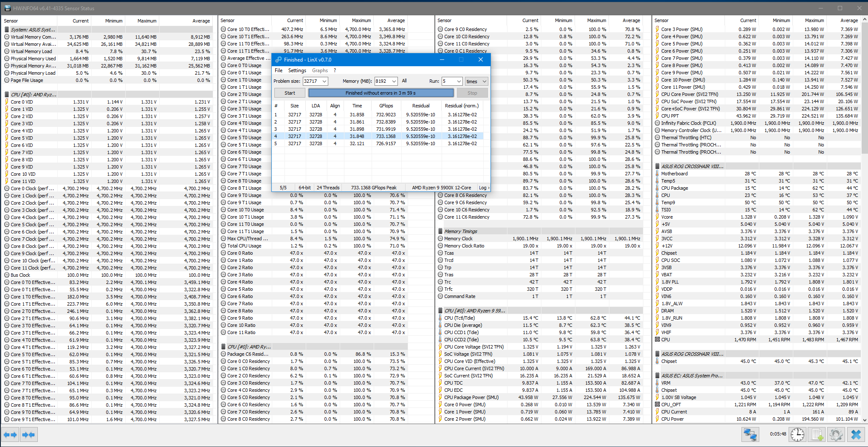The width and height of the screenshot is (868, 447).
Task: Click '24 Threads' in LinX status bar
Action: 328,188
